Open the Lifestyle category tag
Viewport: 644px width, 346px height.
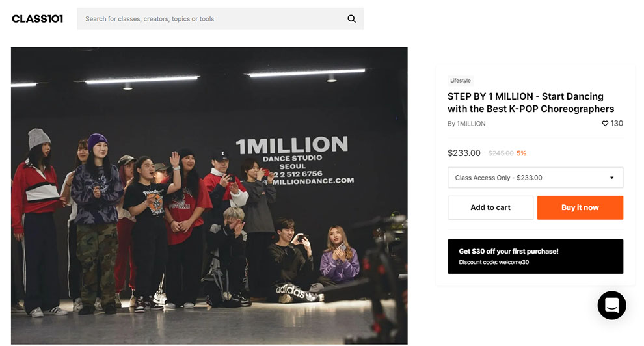[x=461, y=81]
